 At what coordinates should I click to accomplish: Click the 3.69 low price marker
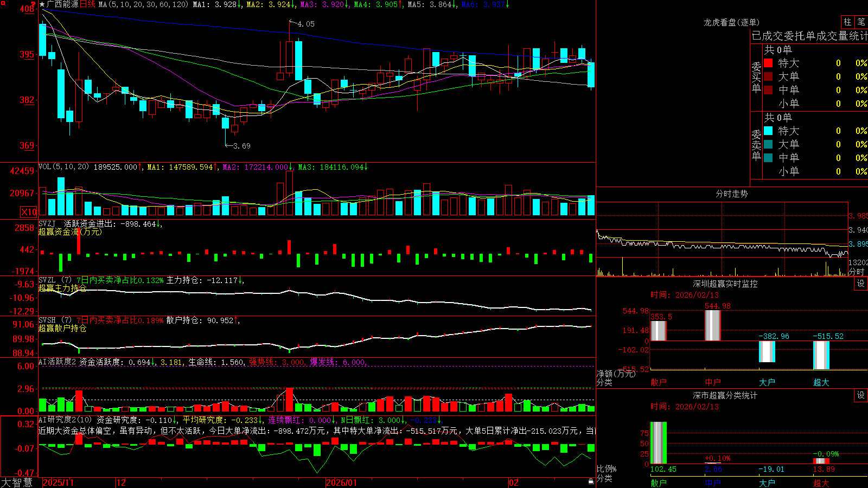pos(241,146)
